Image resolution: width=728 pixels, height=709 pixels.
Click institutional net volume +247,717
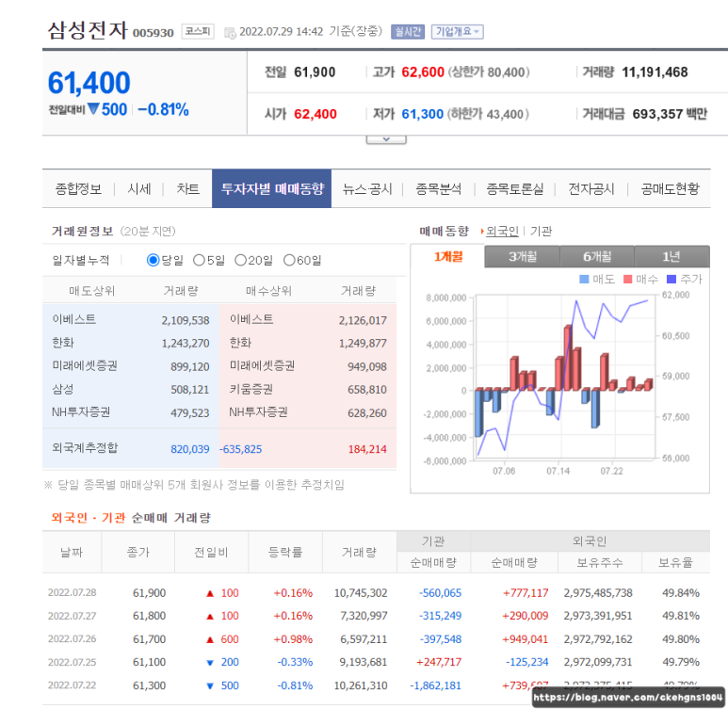(x=439, y=662)
